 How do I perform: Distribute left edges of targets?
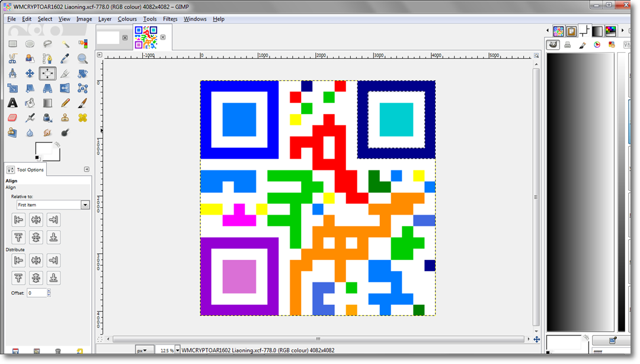tap(18, 260)
